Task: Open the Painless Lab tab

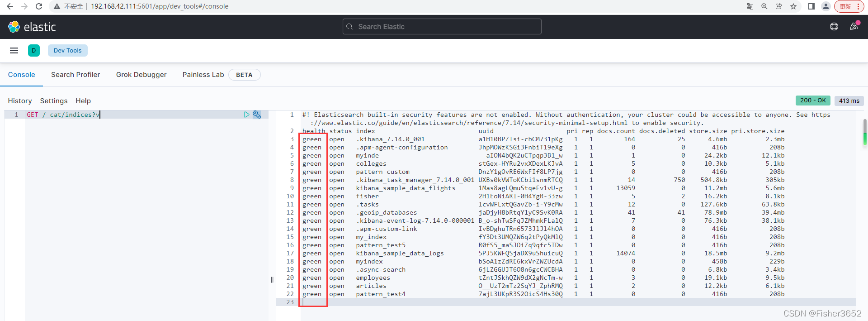Action: tap(203, 75)
